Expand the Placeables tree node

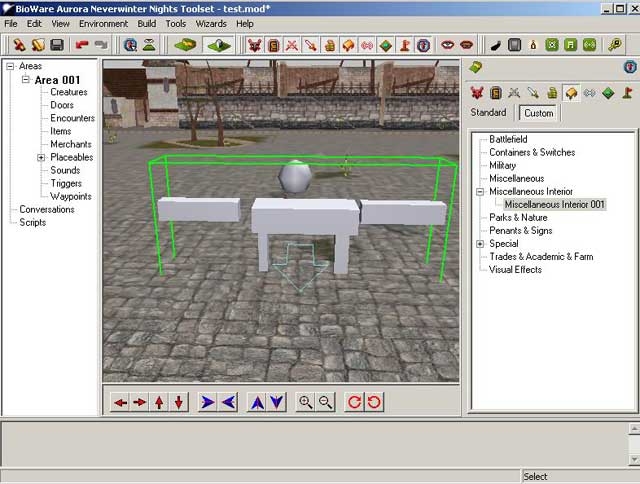coord(41,157)
